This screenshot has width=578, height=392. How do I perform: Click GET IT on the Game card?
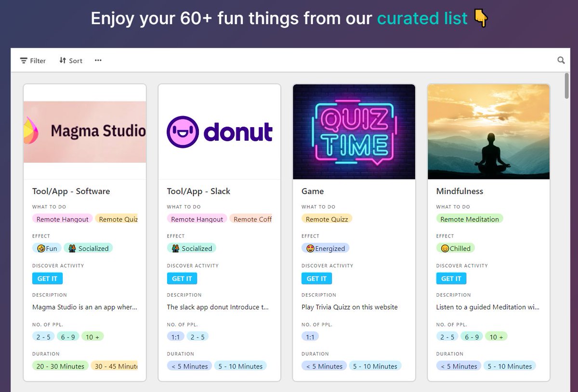pos(317,278)
